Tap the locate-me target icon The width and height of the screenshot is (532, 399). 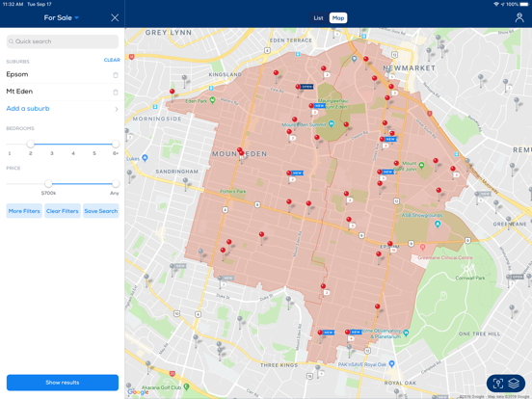(497, 384)
